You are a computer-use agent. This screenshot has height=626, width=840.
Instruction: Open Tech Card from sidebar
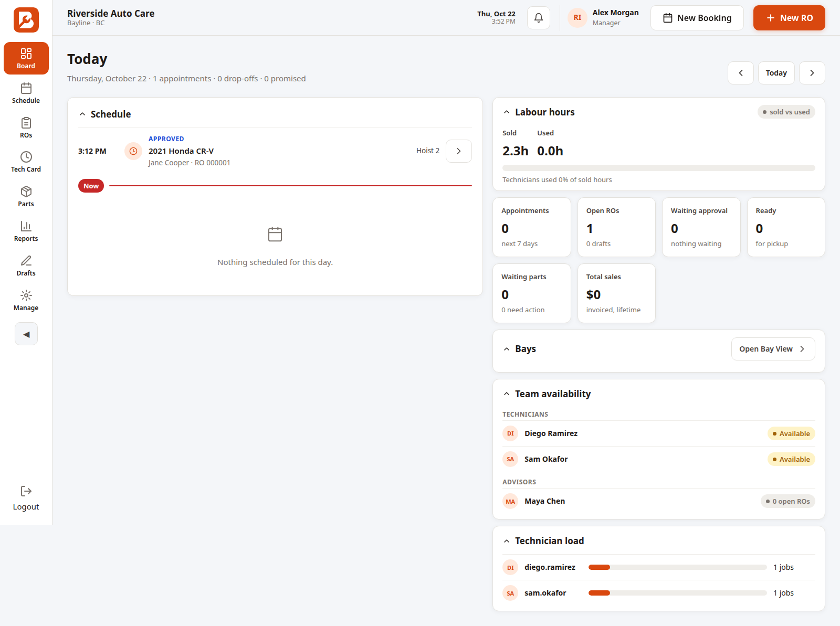pyautogui.click(x=26, y=162)
